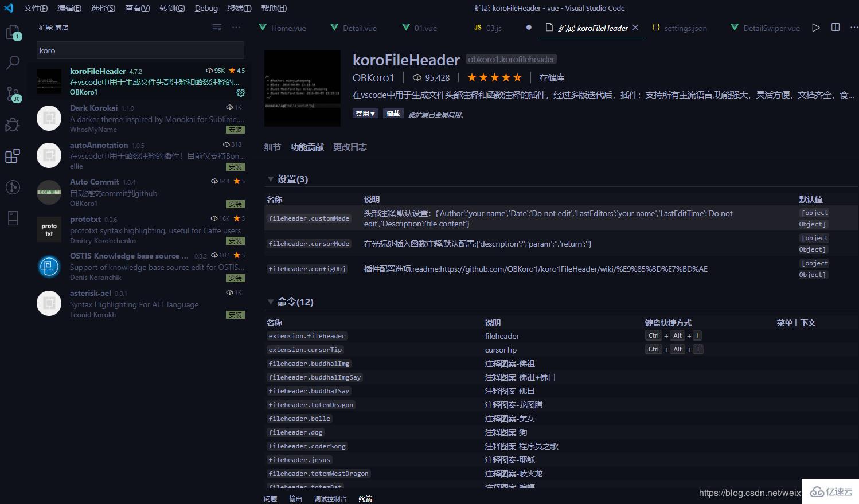Switch to the 01.vue tab
This screenshot has width=859, height=504.
pyautogui.click(x=420, y=28)
